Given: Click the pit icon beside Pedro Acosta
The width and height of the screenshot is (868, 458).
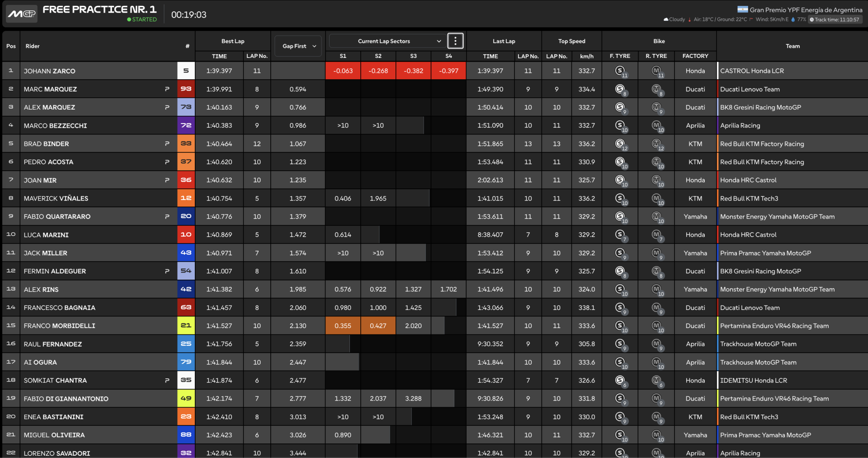Looking at the screenshot, I should 167,162.
